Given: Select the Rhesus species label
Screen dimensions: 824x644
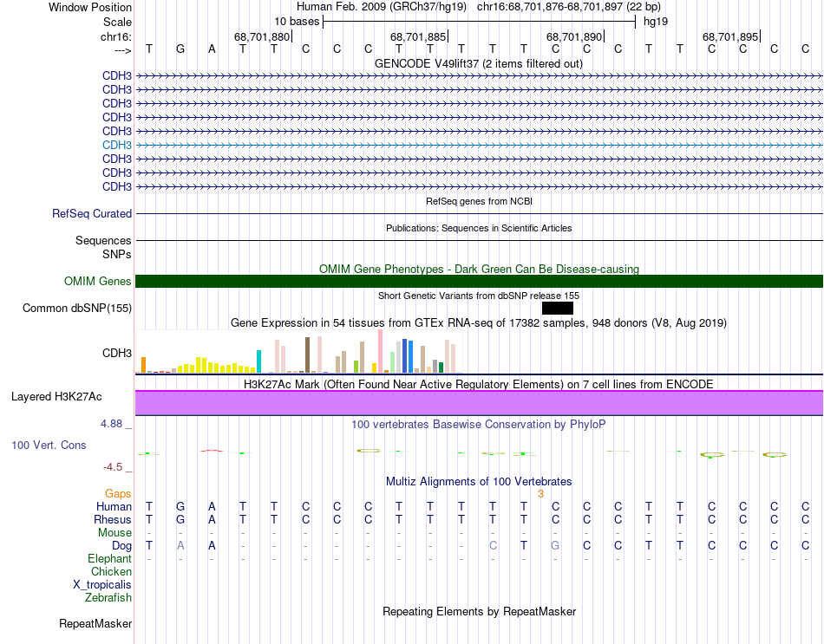Looking at the screenshot, I should pos(113,519).
